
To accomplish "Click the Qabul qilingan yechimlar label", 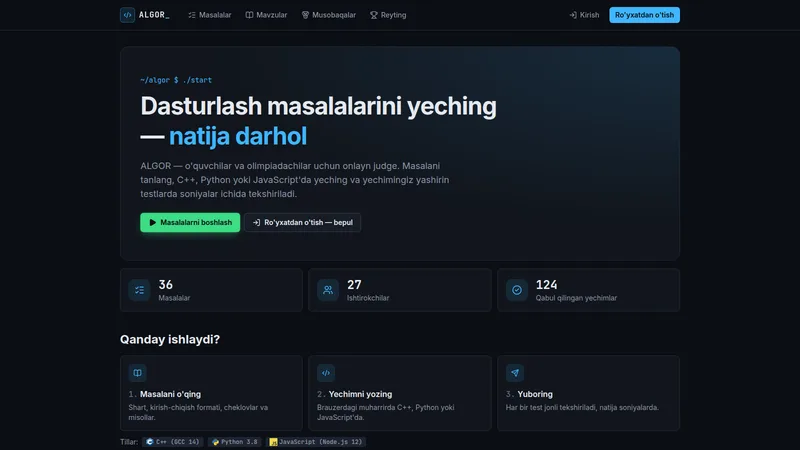I will (576, 298).
